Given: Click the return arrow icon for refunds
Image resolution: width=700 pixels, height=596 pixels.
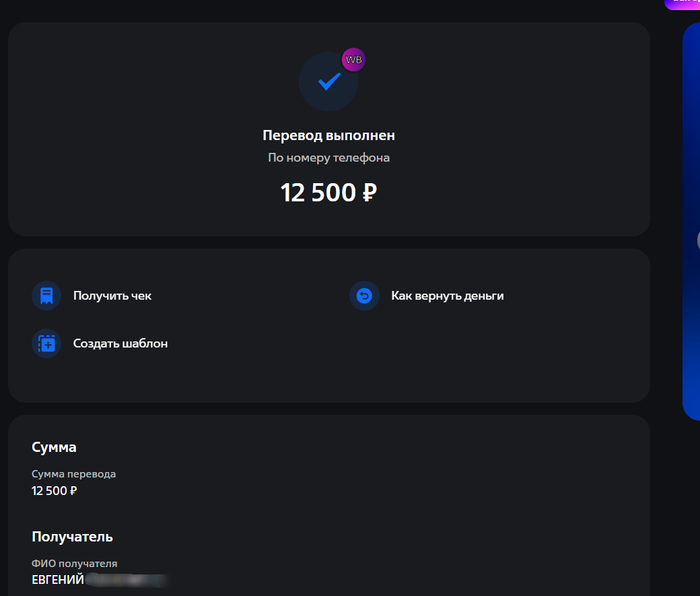Looking at the screenshot, I should pos(364,296).
